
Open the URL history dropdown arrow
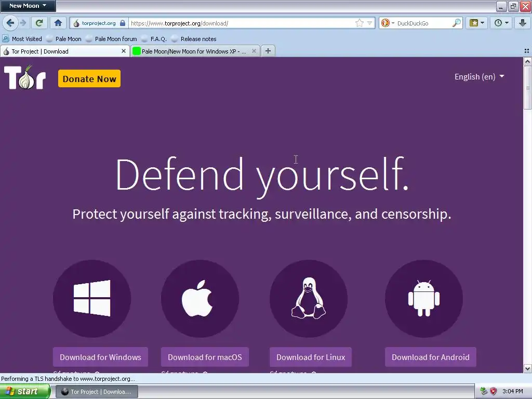[369, 23]
